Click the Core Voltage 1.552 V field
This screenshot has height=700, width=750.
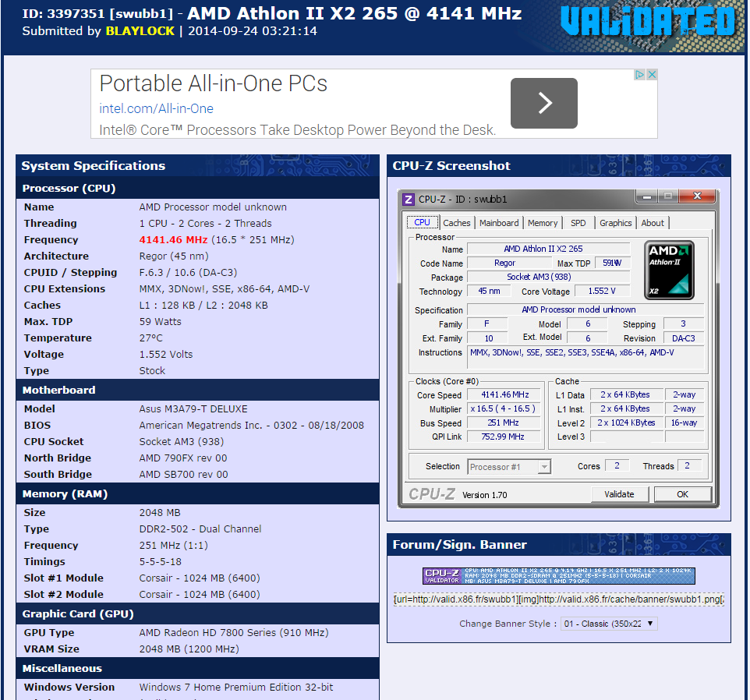pos(602,292)
